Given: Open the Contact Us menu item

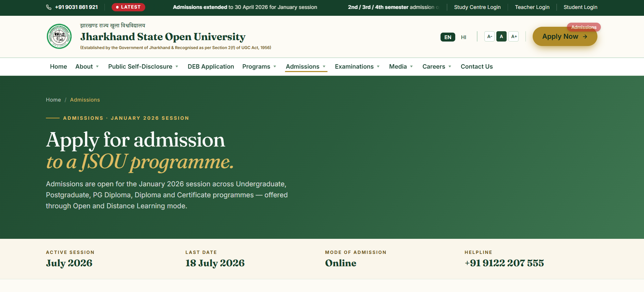Looking at the screenshot, I should click(476, 67).
